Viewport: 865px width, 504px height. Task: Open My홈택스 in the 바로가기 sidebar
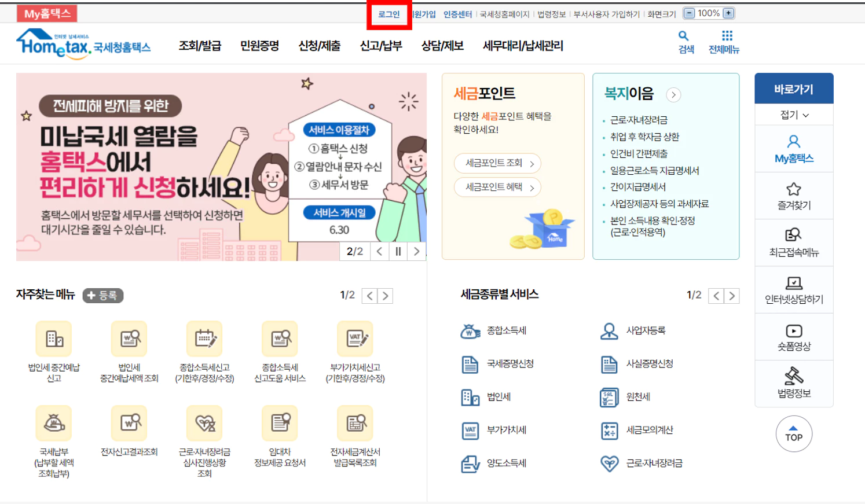[x=794, y=149]
